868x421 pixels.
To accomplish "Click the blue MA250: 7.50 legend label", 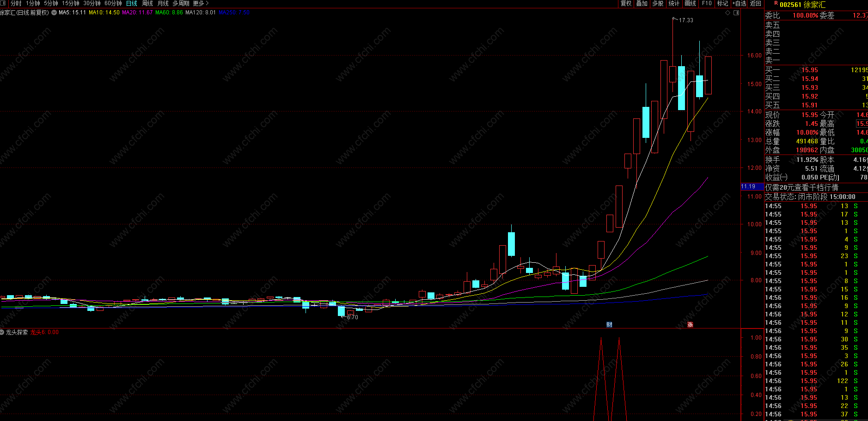I will 234,12.
